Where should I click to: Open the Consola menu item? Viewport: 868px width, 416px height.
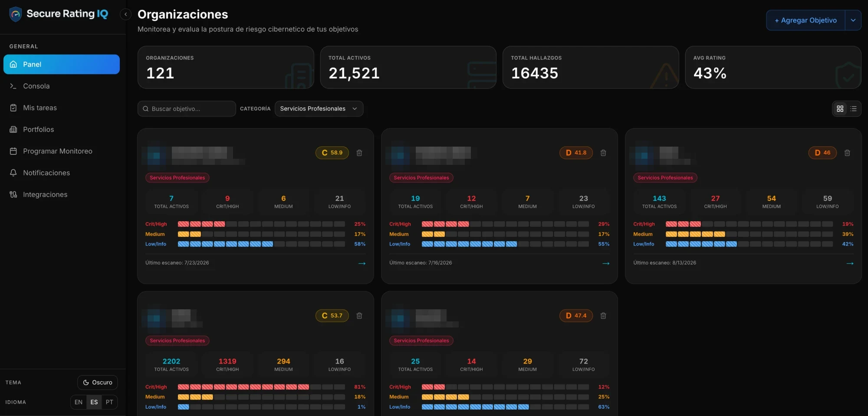tap(62, 86)
